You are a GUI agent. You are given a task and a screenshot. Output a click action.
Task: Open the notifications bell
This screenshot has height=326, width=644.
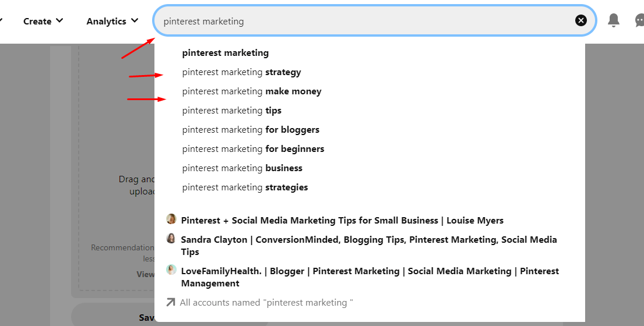tap(614, 21)
